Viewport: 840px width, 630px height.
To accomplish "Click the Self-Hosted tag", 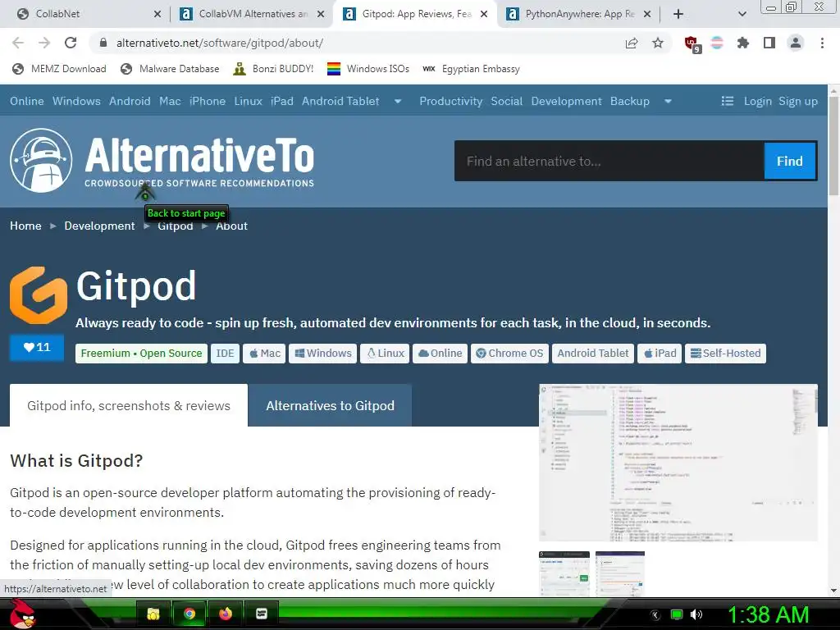I will click(x=725, y=353).
